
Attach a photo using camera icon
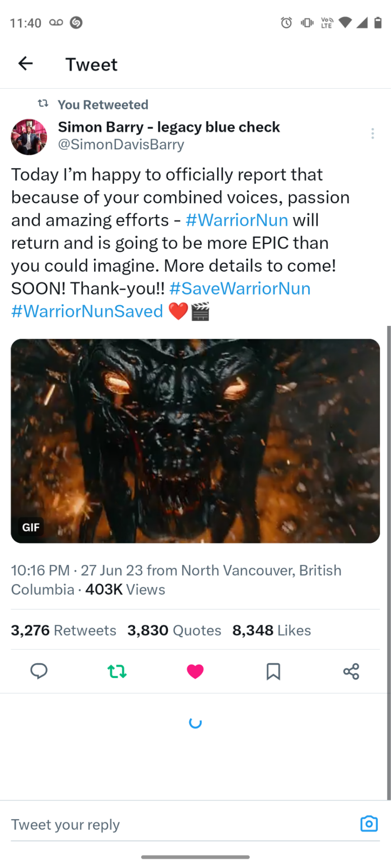[x=369, y=823]
